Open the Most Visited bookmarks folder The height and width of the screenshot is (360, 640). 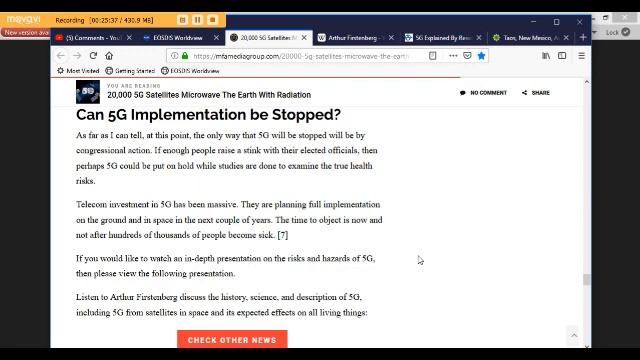(x=78, y=71)
